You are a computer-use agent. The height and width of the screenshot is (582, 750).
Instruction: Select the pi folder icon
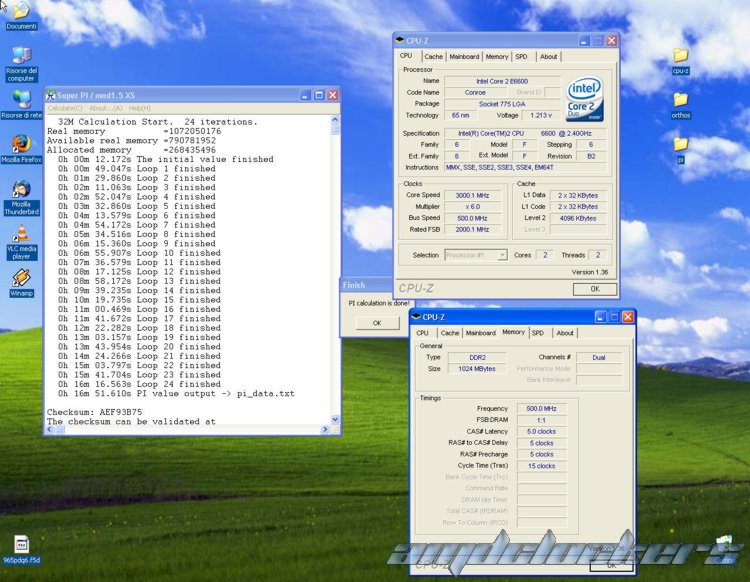point(680,145)
